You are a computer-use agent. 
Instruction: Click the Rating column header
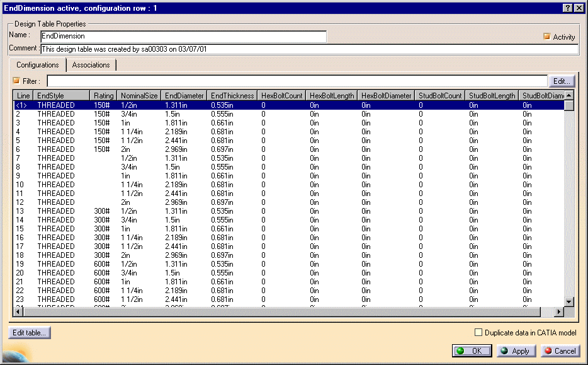coord(103,96)
